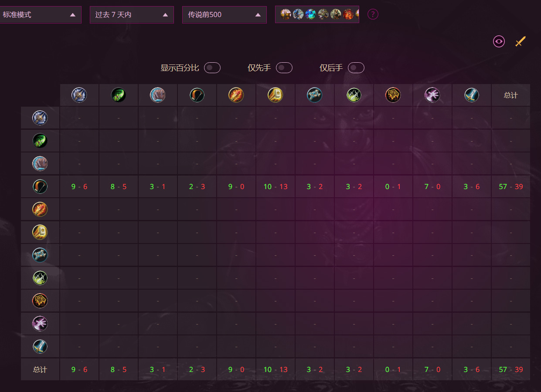Open the hero portraits filter box
Image resolution: width=541 pixels, height=392 pixels.
[317, 14]
